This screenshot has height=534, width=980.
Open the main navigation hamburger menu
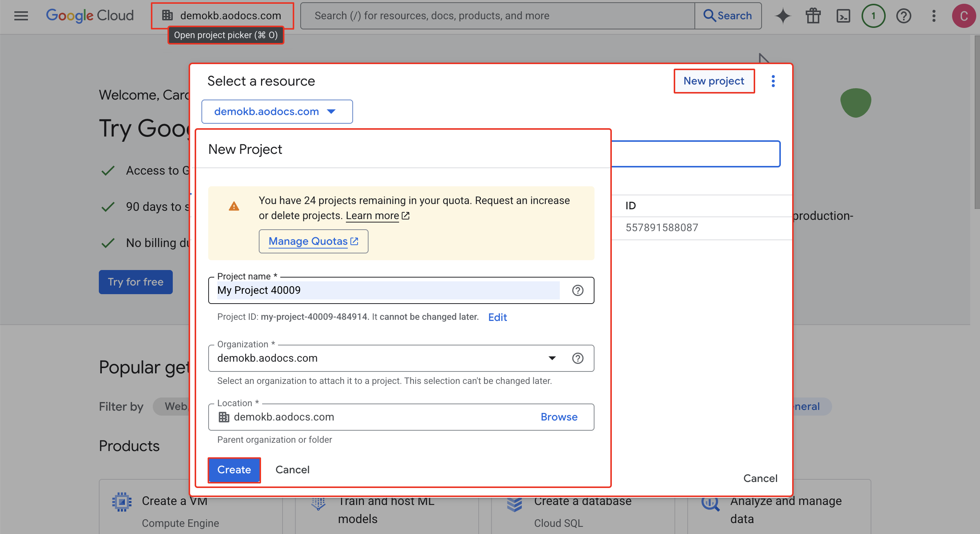click(21, 15)
